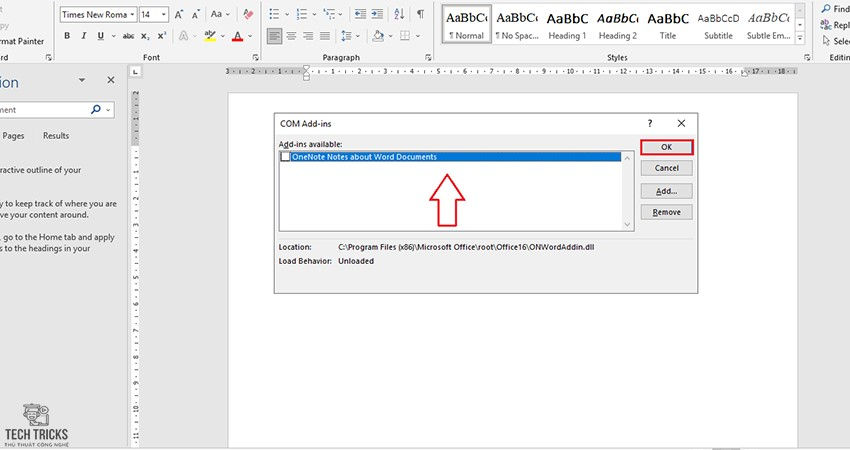The image size is (850, 450).
Task: Expand the Styles gallery
Action: pos(800,38)
